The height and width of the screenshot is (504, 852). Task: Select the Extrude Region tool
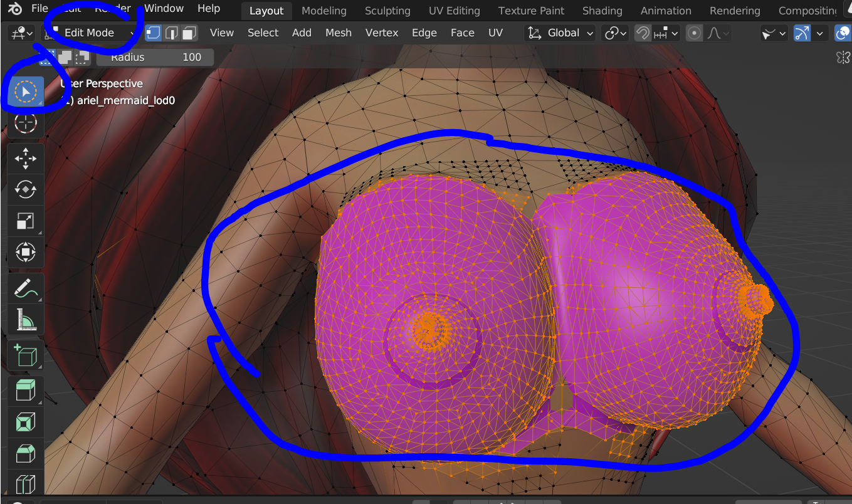pyautogui.click(x=26, y=392)
